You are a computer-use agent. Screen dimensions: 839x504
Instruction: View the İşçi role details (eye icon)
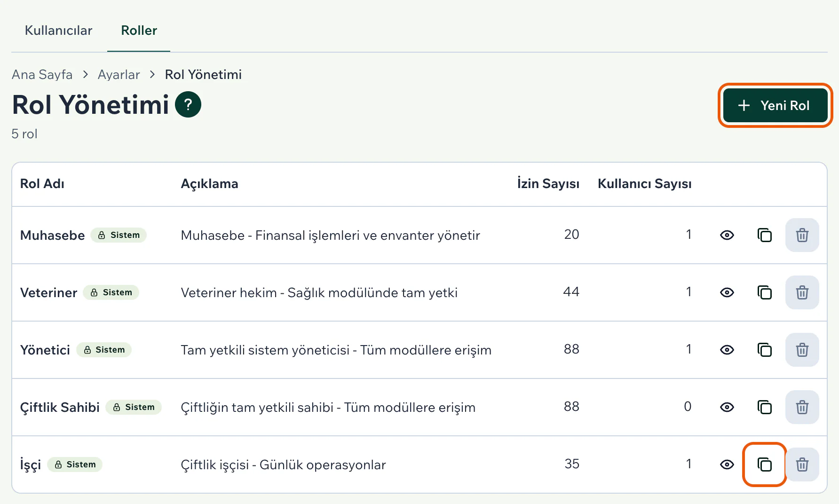(727, 465)
